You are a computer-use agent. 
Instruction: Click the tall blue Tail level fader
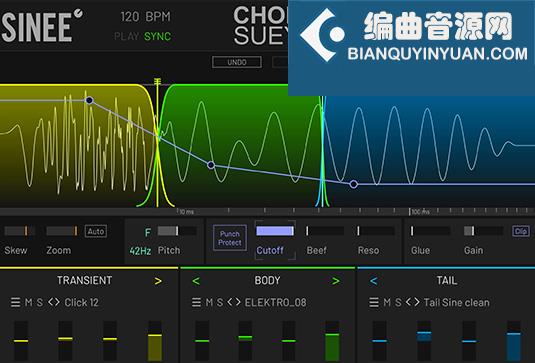pos(514,340)
